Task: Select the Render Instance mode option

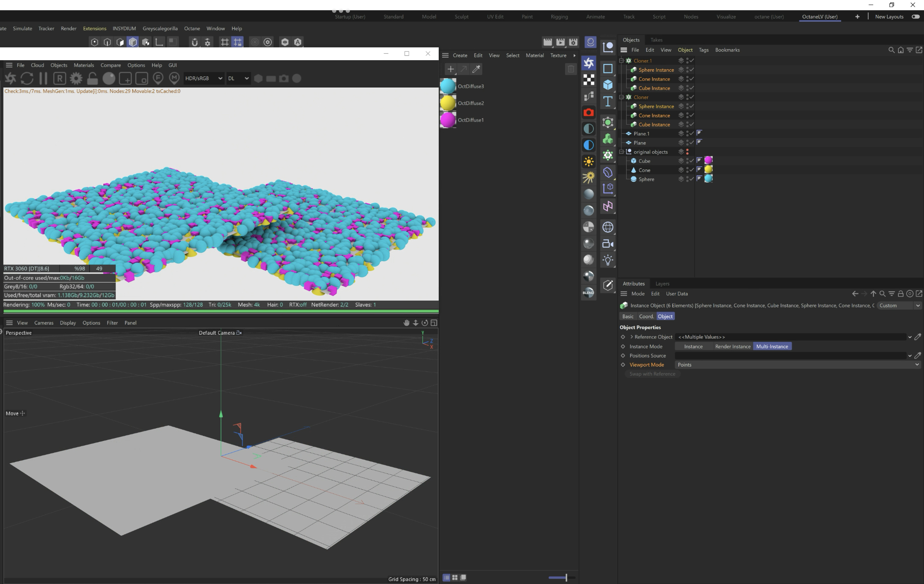Action: [x=732, y=347]
